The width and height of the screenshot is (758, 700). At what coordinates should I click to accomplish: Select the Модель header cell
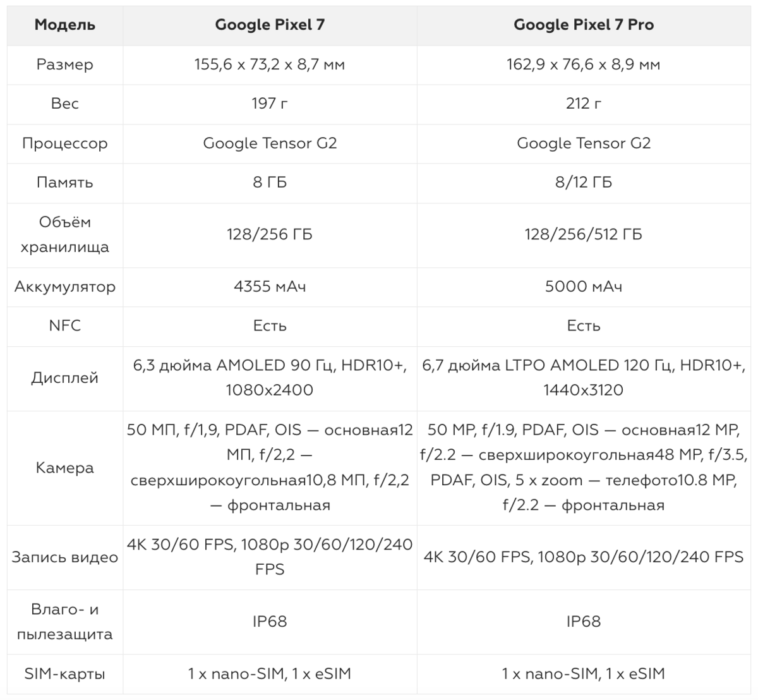(x=65, y=25)
